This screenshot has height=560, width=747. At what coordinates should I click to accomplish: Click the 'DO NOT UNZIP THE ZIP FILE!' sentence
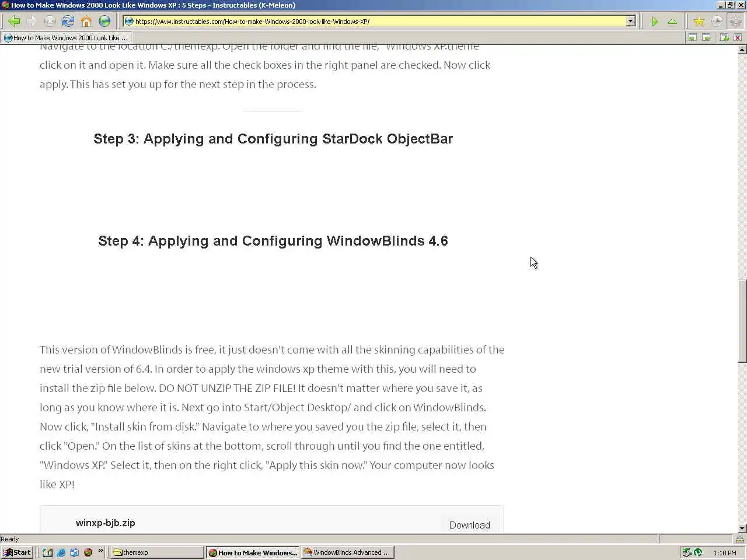coord(227,388)
